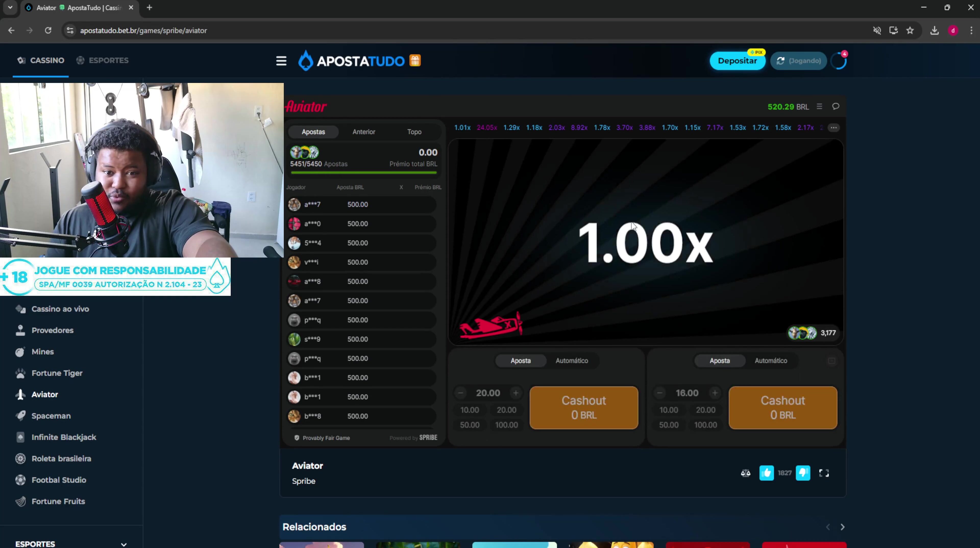
Task: Go to next Relacionados games arrow
Action: pos(842,527)
